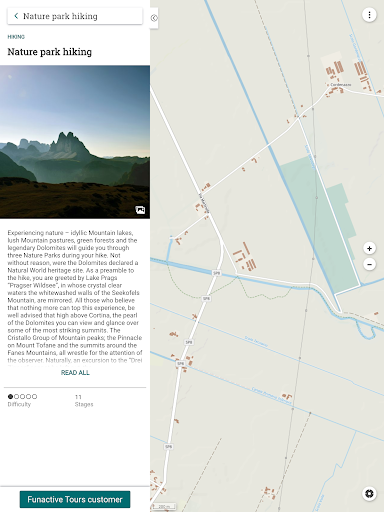This screenshot has height=512, width=384.
Task: Zoom out on the map
Action: tap(369, 264)
